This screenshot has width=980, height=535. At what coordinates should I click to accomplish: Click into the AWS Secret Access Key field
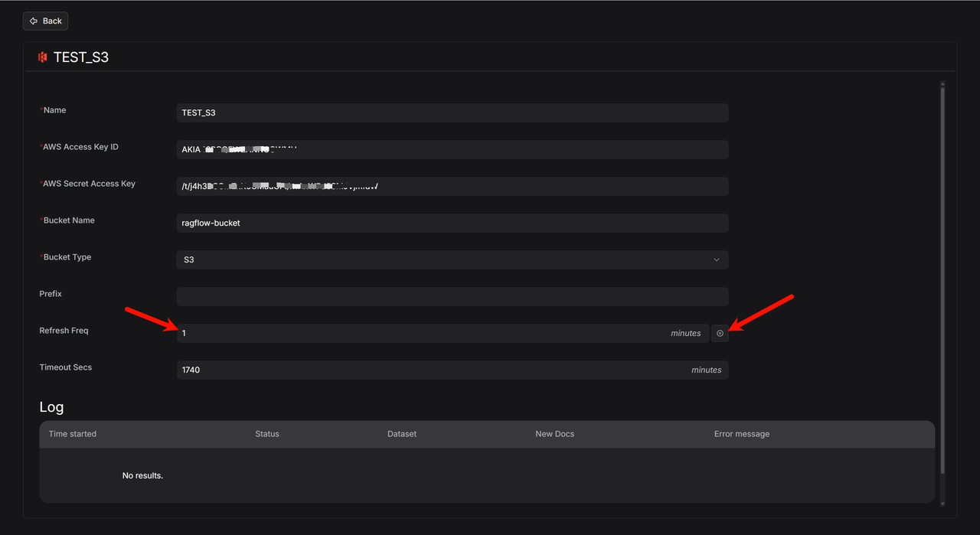point(452,186)
